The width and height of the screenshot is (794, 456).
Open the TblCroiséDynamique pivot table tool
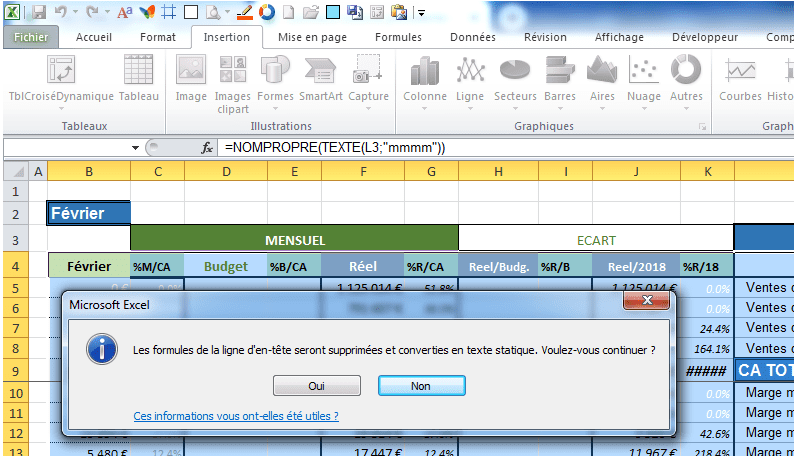[x=60, y=79]
